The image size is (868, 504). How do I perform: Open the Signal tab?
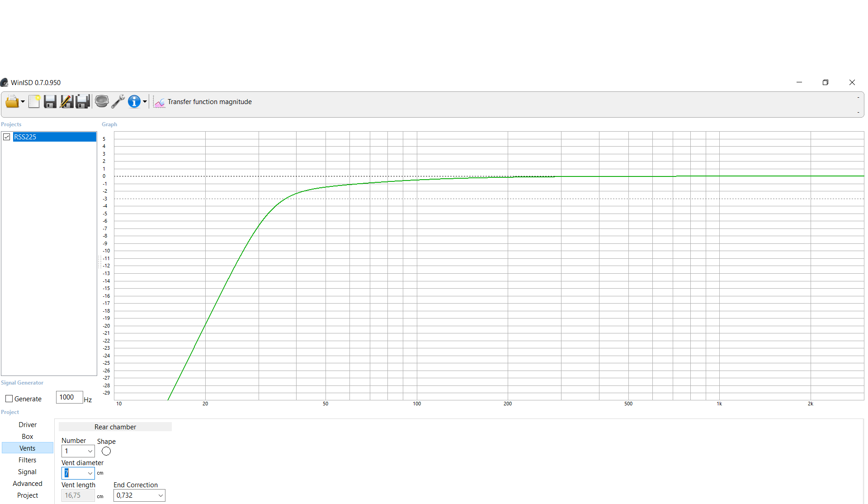[x=28, y=472]
